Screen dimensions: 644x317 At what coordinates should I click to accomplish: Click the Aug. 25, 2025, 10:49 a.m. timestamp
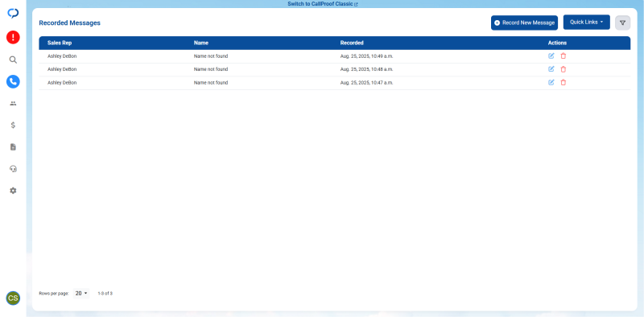pyautogui.click(x=367, y=56)
